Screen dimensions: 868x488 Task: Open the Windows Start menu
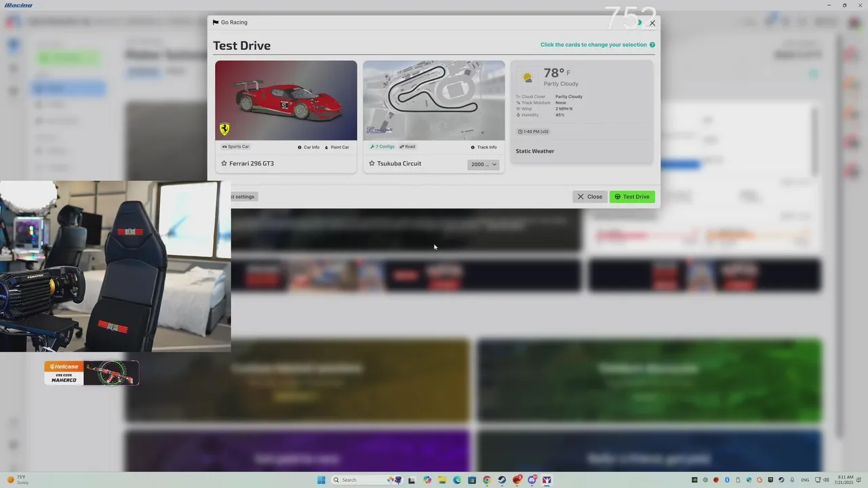pyautogui.click(x=321, y=480)
